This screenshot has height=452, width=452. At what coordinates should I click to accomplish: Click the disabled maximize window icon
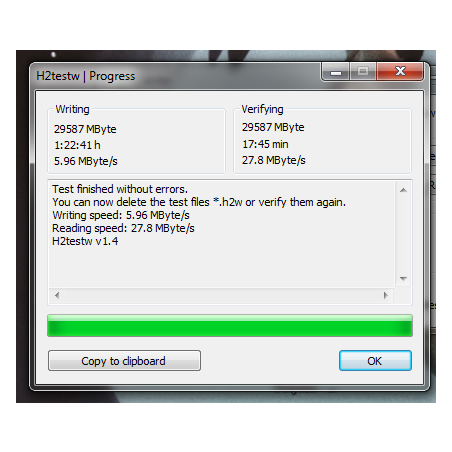[363, 71]
